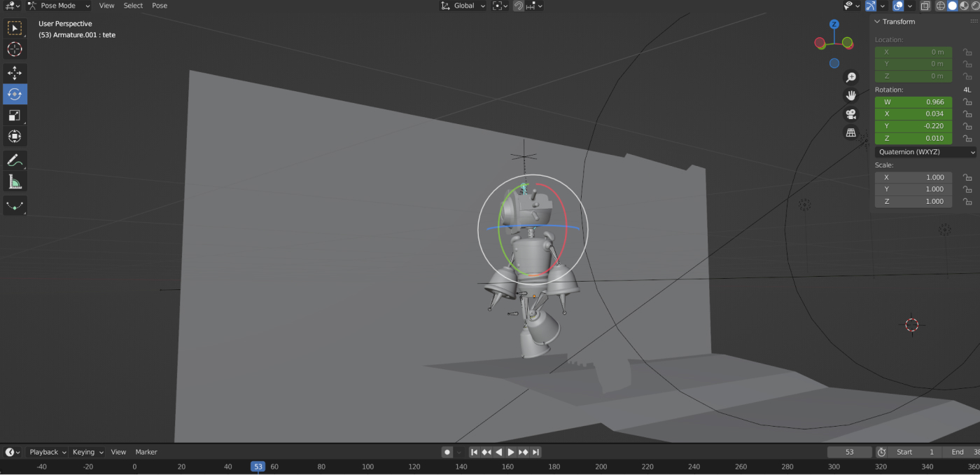The width and height of the screenshot is (980, 475).
Task: Play the animation forward
Action: tap(511, 452)
